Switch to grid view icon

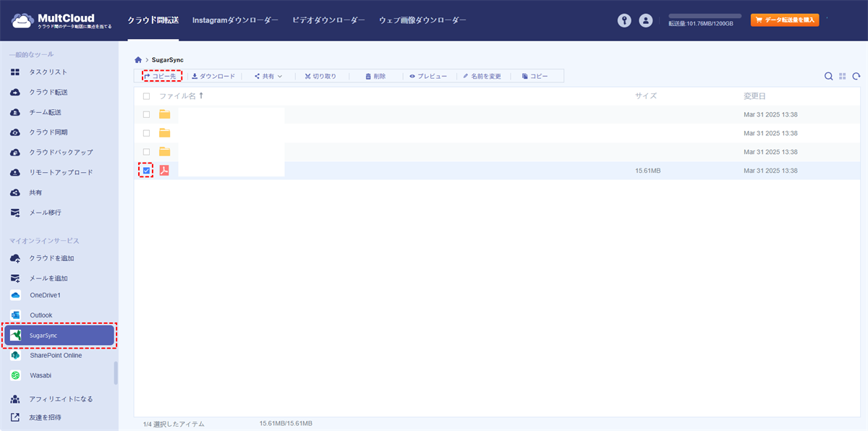point(843,76)
